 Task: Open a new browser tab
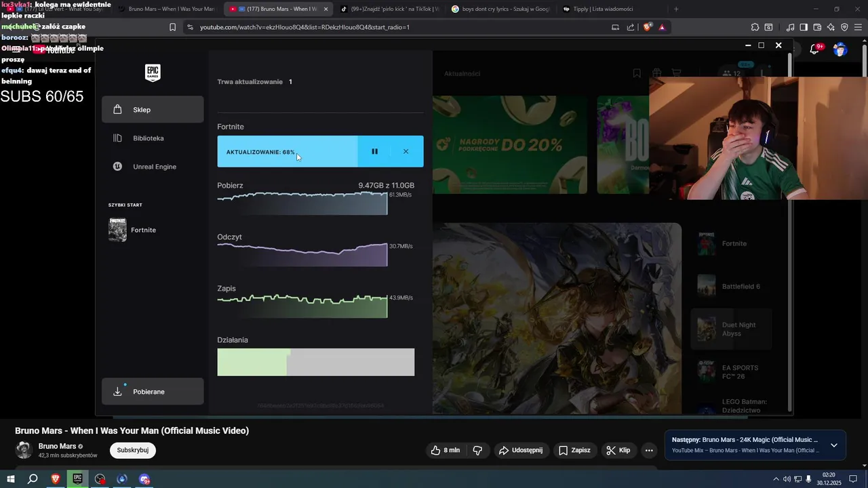point(676,9)
